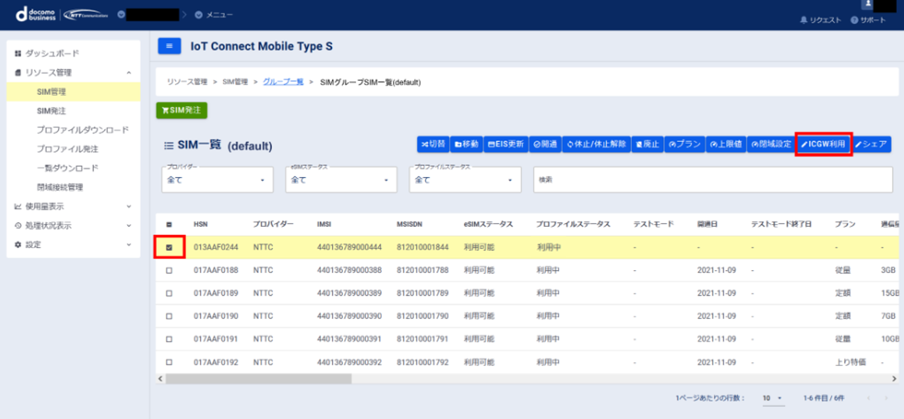Expand the 使用量表示 sidebar section
This screenshot has height=419, width=904.
tap(72, 206)
